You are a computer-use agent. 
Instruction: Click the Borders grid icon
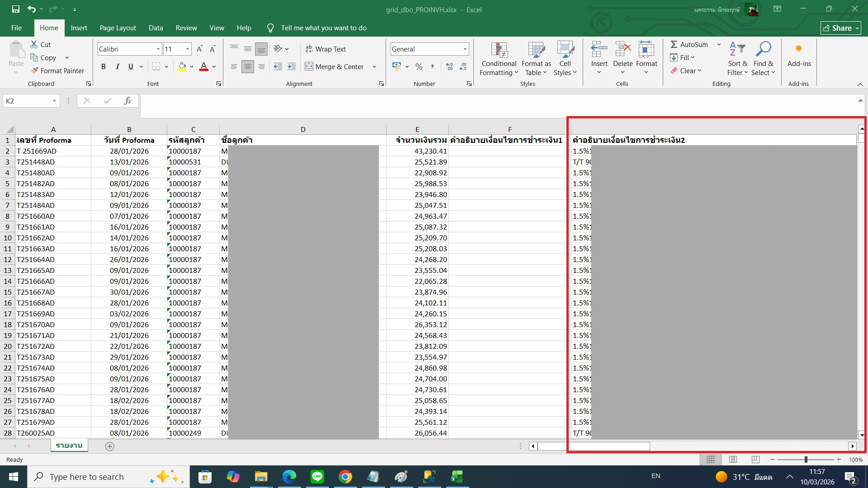(156, 66)
